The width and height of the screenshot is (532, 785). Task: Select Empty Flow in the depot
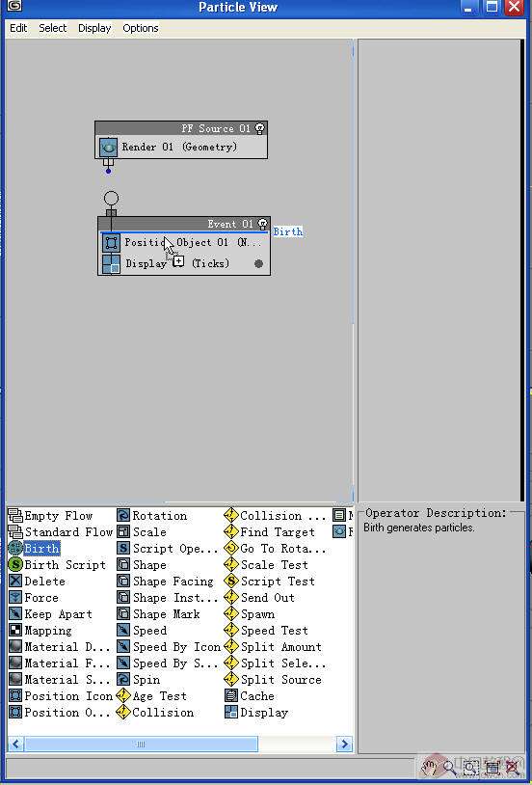click(50, 516)
